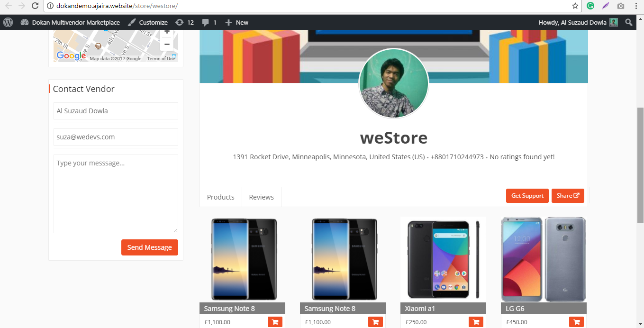Click the user avatar in admin bar
The height and width of the screenshot is (328, 644).
click(x=614, y=22)
